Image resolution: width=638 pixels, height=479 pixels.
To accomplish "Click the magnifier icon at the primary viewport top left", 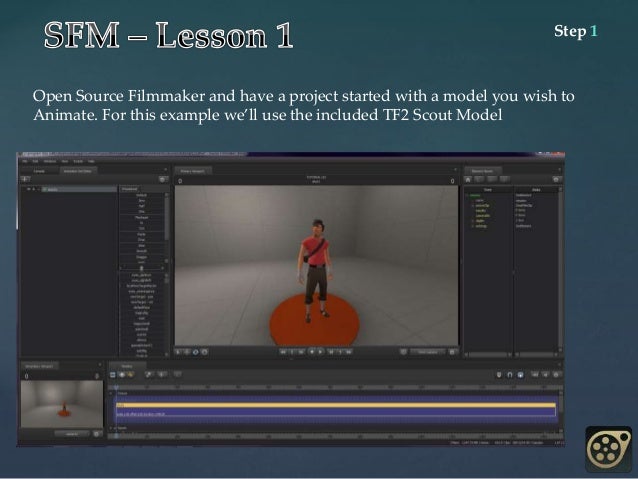I will point(180,181).
